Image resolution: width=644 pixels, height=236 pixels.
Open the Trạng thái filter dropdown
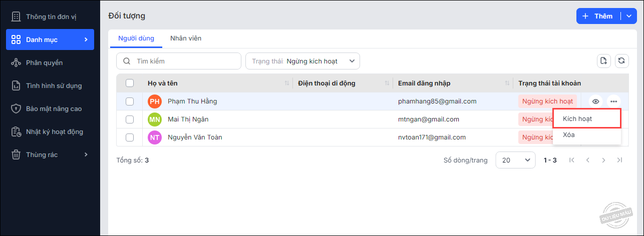(x=302, y=61)
